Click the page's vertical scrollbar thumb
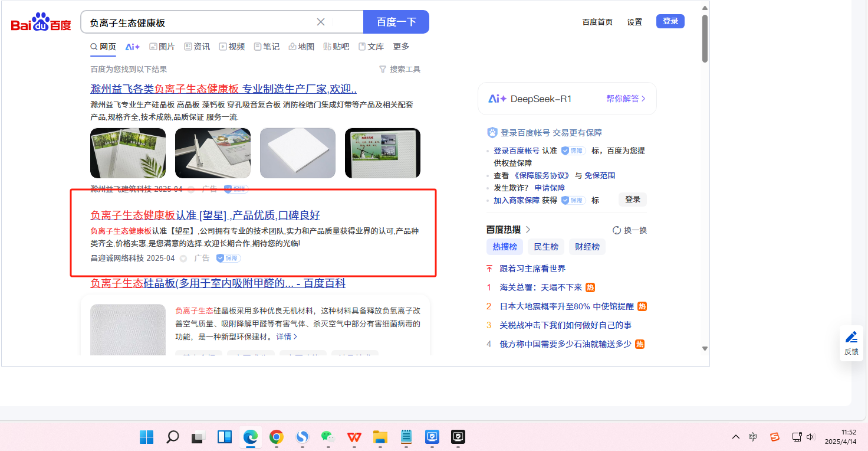Viewport: 868px width, 451px height. click(705, 38)
